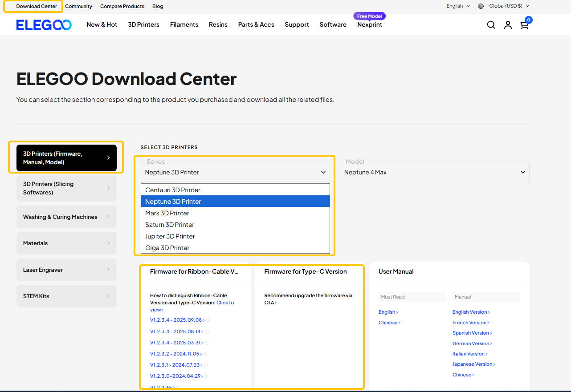571x392 pixels.
Task: Open the site search
Action: click(x=491, y=25)
